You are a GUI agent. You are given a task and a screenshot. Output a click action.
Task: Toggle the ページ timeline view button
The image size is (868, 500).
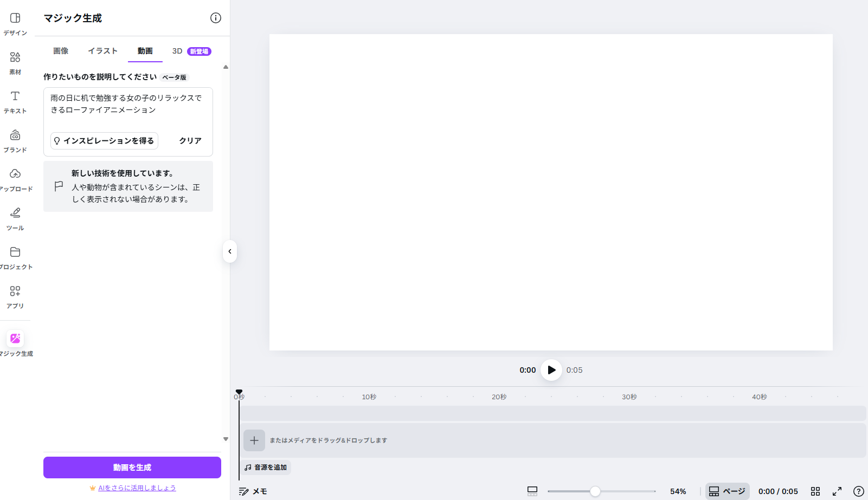(x=727, y=491)
